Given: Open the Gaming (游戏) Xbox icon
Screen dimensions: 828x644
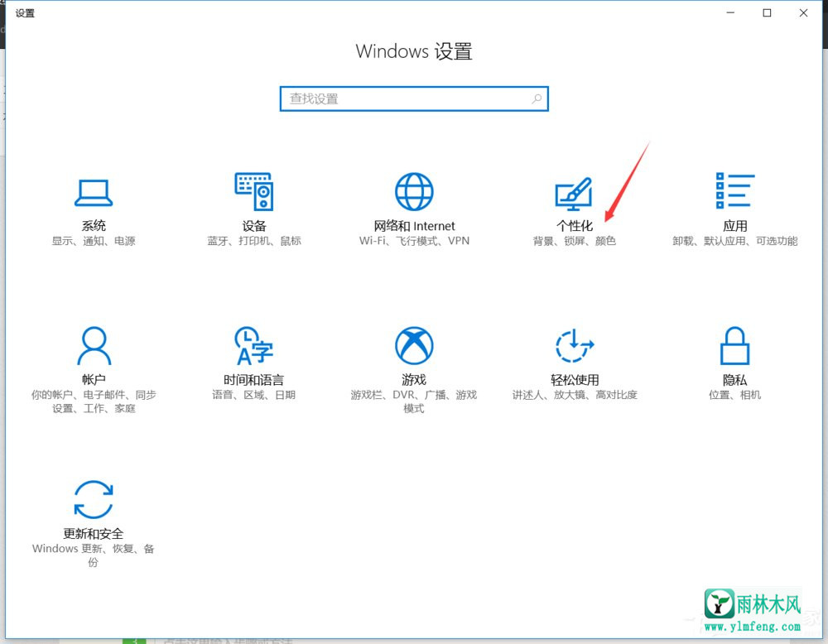Looking at the screenshot, I should pos(414,346).
